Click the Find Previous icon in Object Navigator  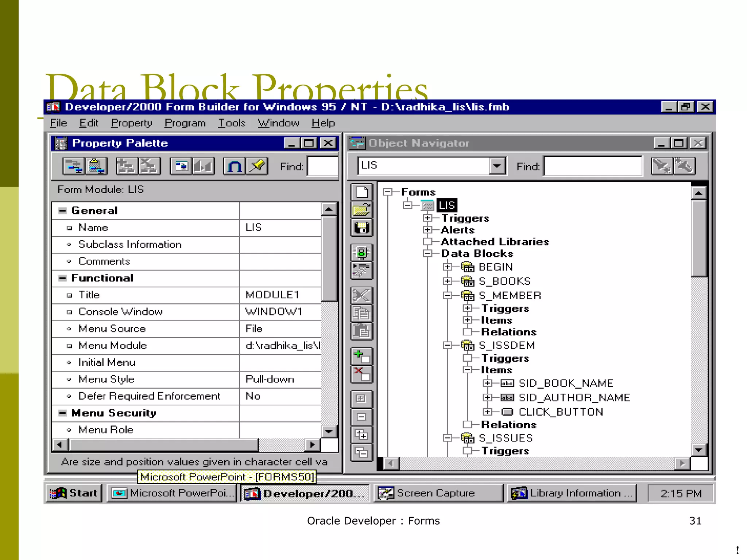(x=684, y=166)
